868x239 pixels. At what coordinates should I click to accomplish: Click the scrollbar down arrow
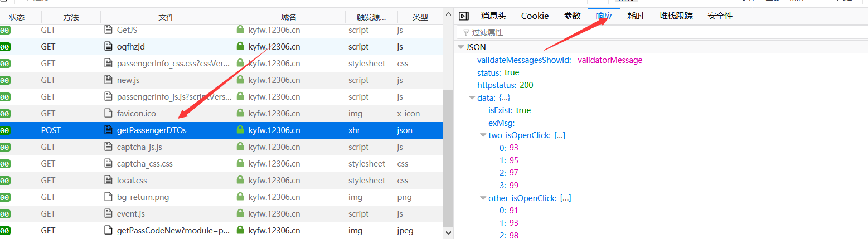pyautogui.click(x=448, y=233)
